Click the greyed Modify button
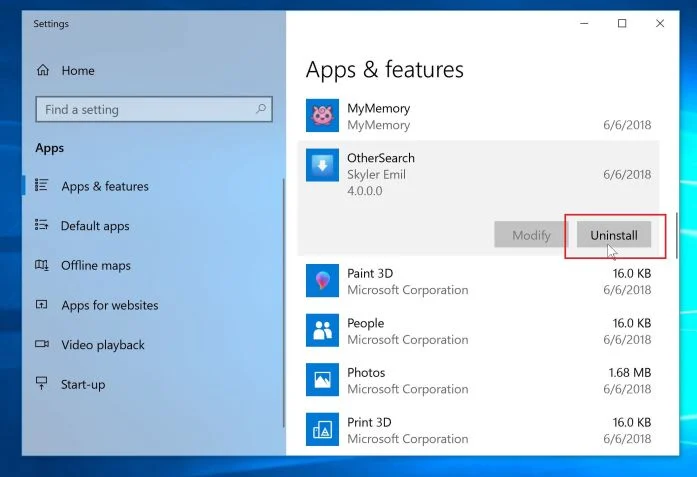 (x=531, y=235)
